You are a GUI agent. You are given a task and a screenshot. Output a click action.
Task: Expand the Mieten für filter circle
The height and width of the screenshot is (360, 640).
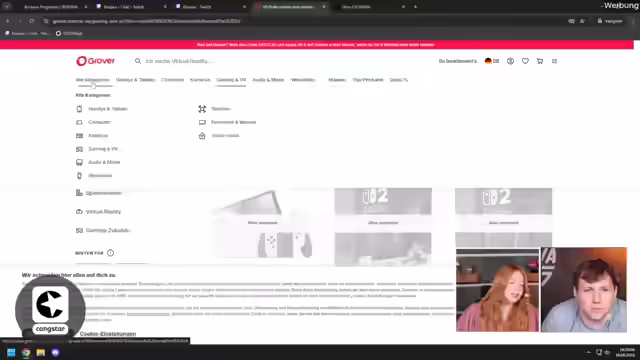click(110, 253)
